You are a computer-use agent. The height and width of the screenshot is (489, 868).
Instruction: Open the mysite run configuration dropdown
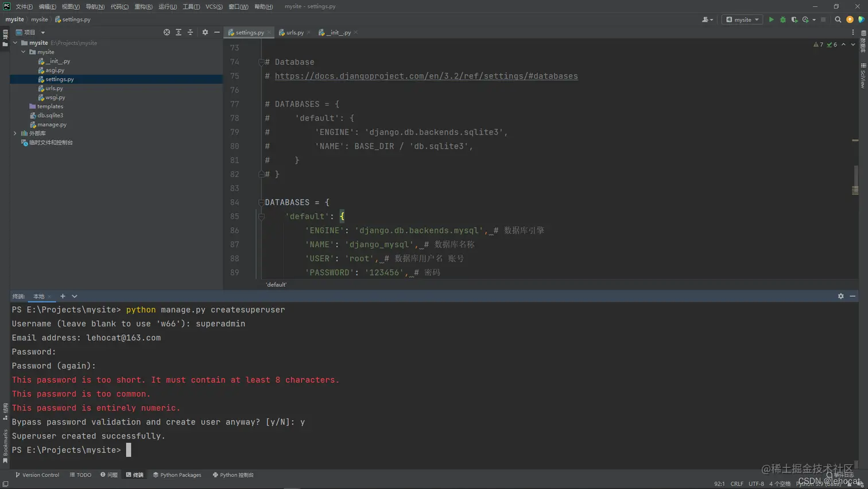click(742, 20)
